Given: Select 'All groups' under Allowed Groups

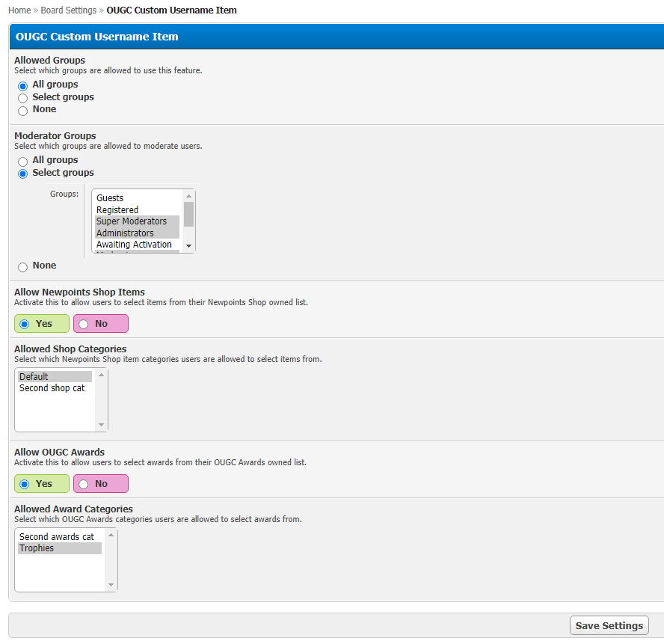Looking at the screenshot, I should [x=23, y=86].
